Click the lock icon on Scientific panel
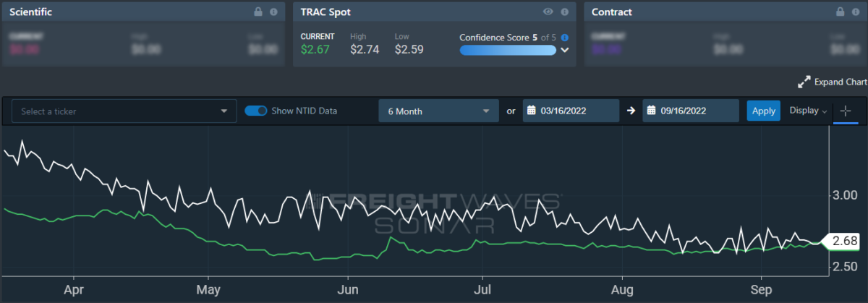The width and height of the screenshot is (868, 303). coord(259,12)
